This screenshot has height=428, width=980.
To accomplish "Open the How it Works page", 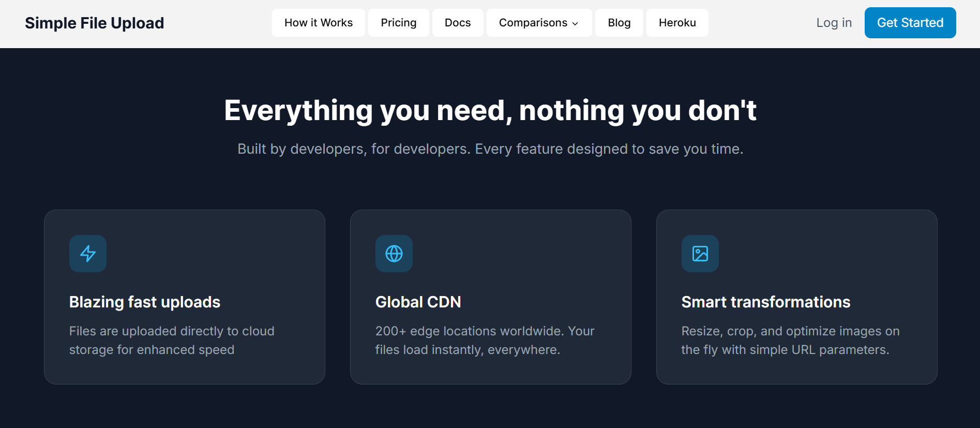I will 319,23.
